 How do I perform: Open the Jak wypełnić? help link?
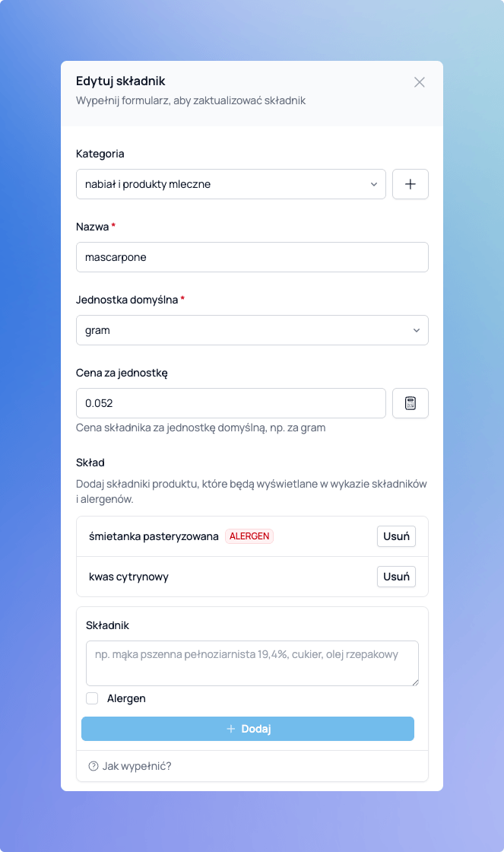pos(137,766)
